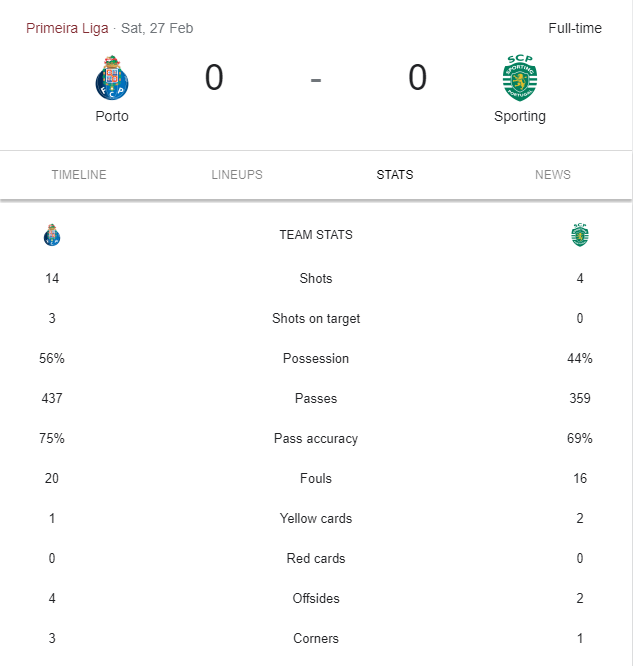Click the Team Stats heading

[316, 235]
